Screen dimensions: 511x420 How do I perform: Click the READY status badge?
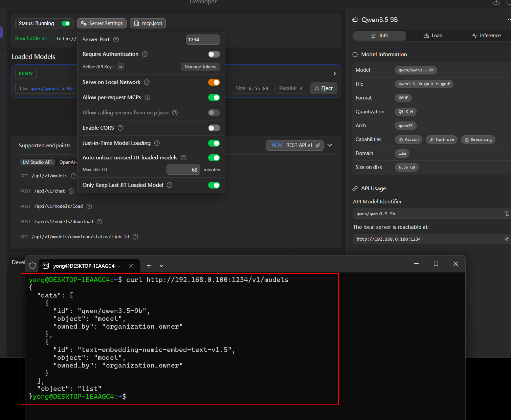point(26,73)
